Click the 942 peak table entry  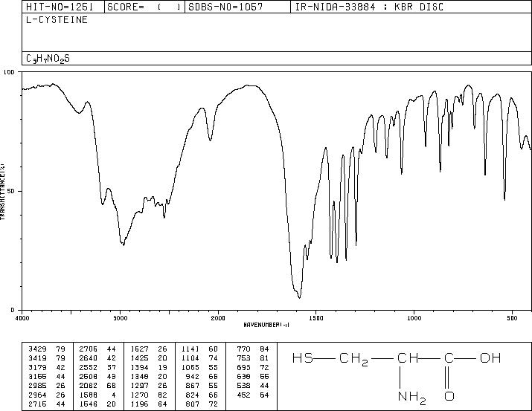coord(193,376)
